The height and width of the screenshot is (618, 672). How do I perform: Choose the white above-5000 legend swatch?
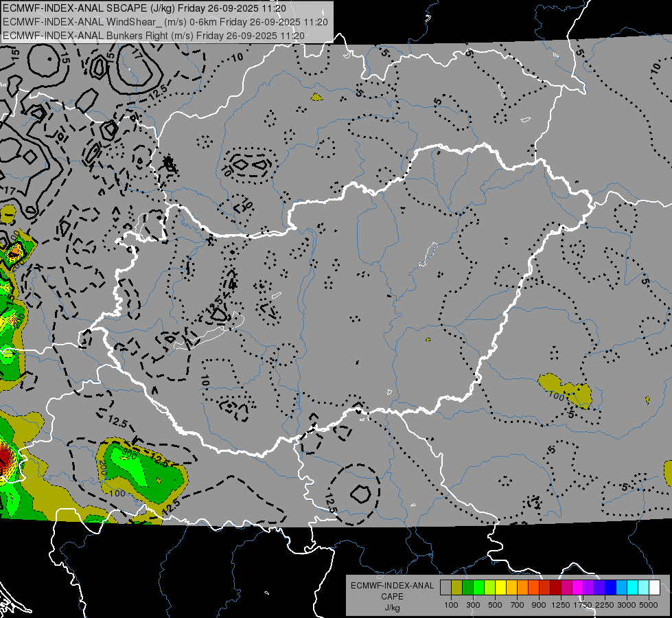pos(654,587)
